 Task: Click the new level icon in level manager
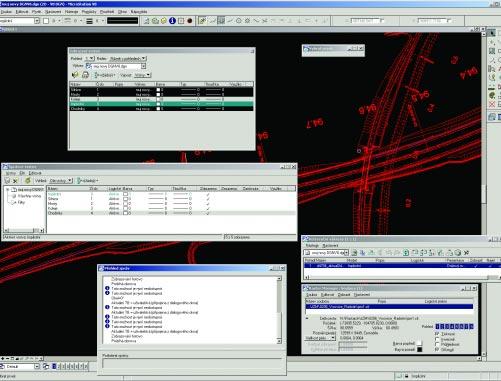[7, 181]
